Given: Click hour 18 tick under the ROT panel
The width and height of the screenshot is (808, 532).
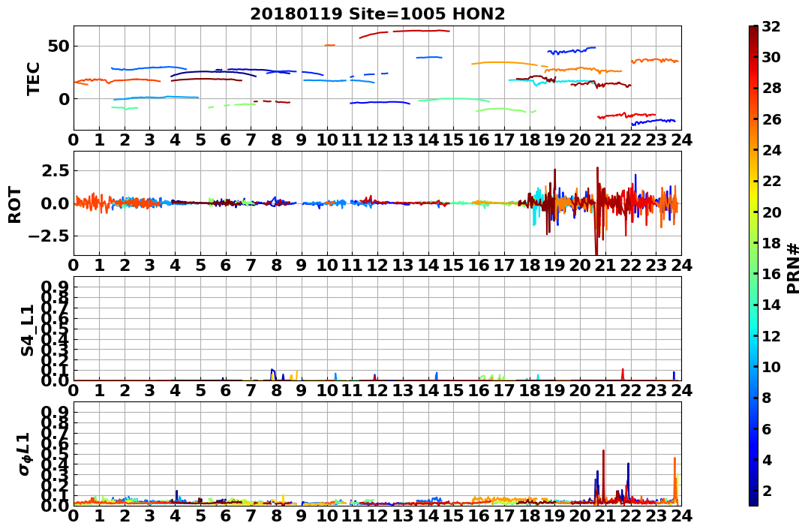Looking at the screenshot, I should (530, 265).
